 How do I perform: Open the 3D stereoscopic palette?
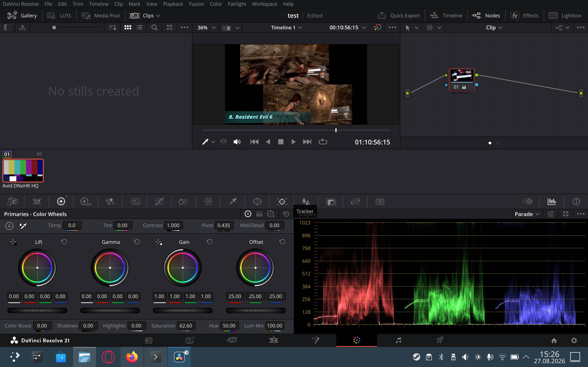pos(380,202)
